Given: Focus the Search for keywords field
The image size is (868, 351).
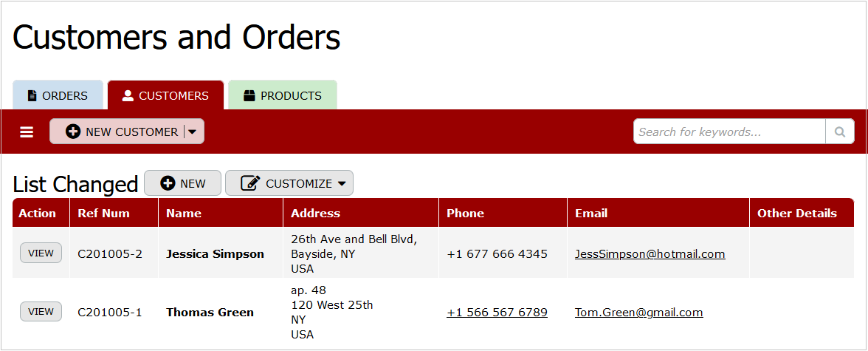Looking at the screenshot, I should (728, 132).
